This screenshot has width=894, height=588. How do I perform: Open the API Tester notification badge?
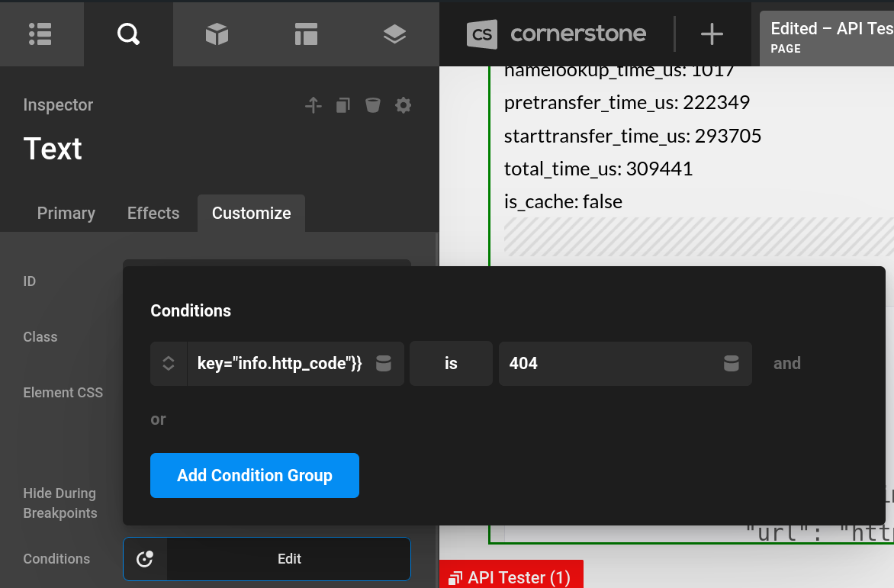pos(511,577)
